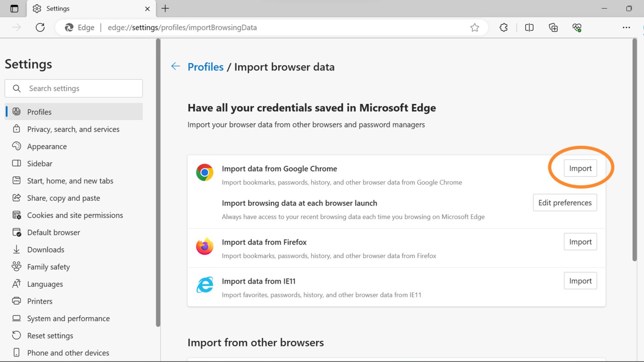Open the Extensions puzzle icon
The image size is (644, 362).
503,27
